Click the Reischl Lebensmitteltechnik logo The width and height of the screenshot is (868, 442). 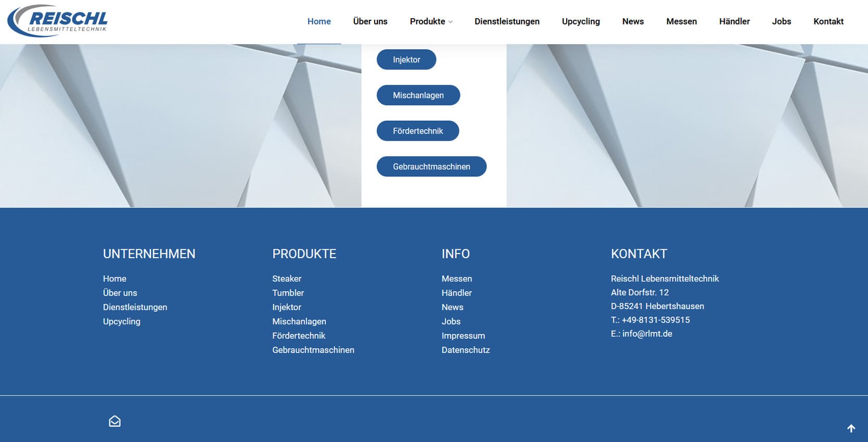[58, 21]
